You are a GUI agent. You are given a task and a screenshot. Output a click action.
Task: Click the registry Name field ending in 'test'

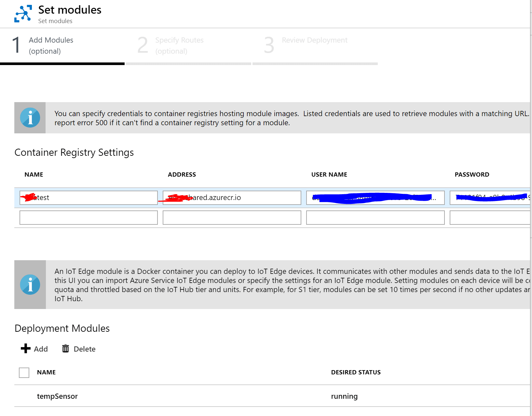click(x=89, y=198)
